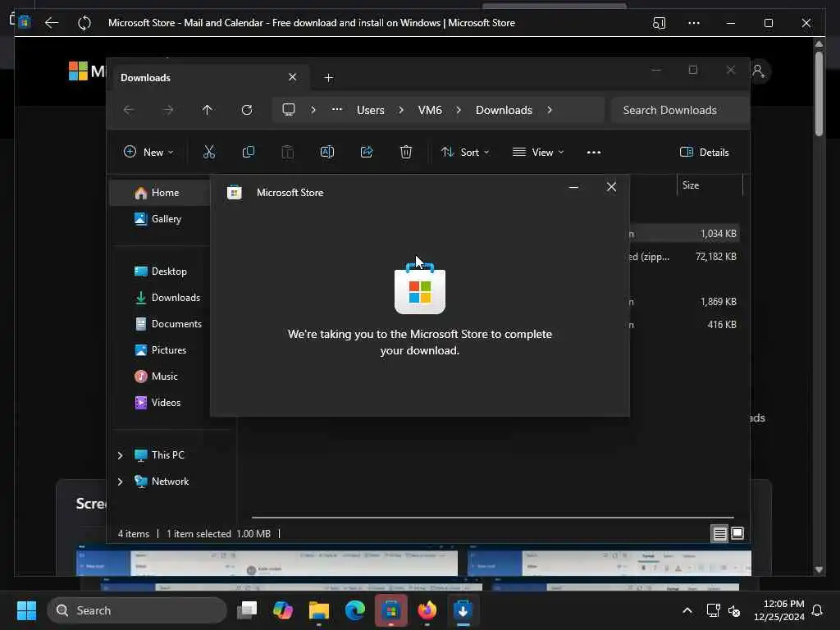Switch to the large thumbnails view icon in status bar
This screenshot has height=630, width=840.
coord(737,533)
